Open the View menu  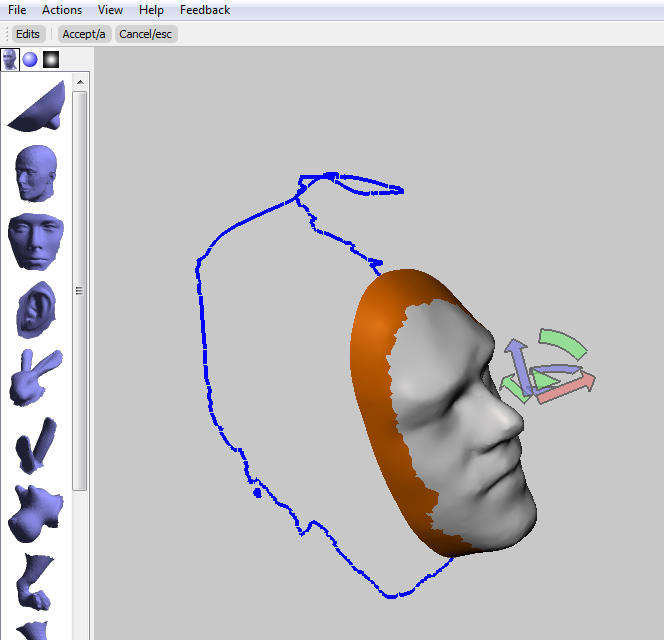(110, 10)
